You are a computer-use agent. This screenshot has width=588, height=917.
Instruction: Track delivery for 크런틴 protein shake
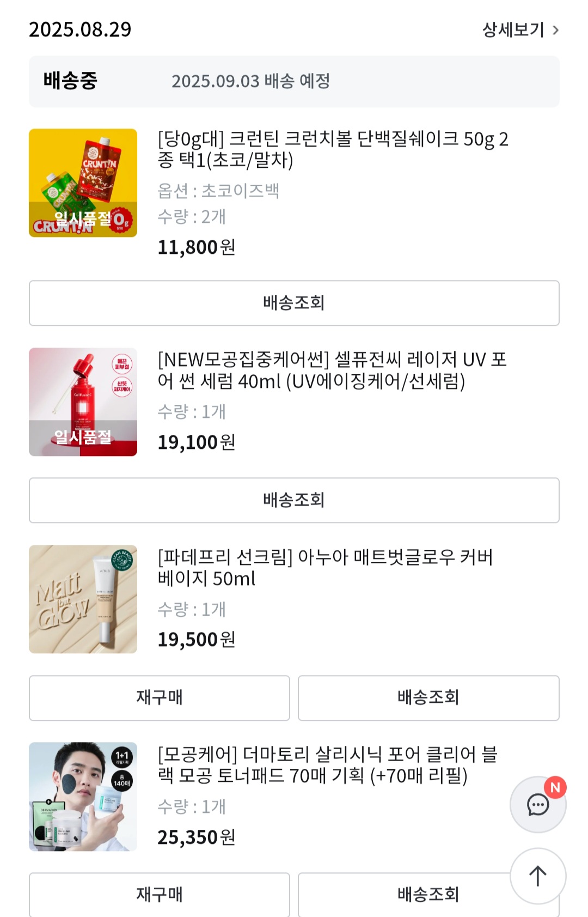click(x=294, y=303)
